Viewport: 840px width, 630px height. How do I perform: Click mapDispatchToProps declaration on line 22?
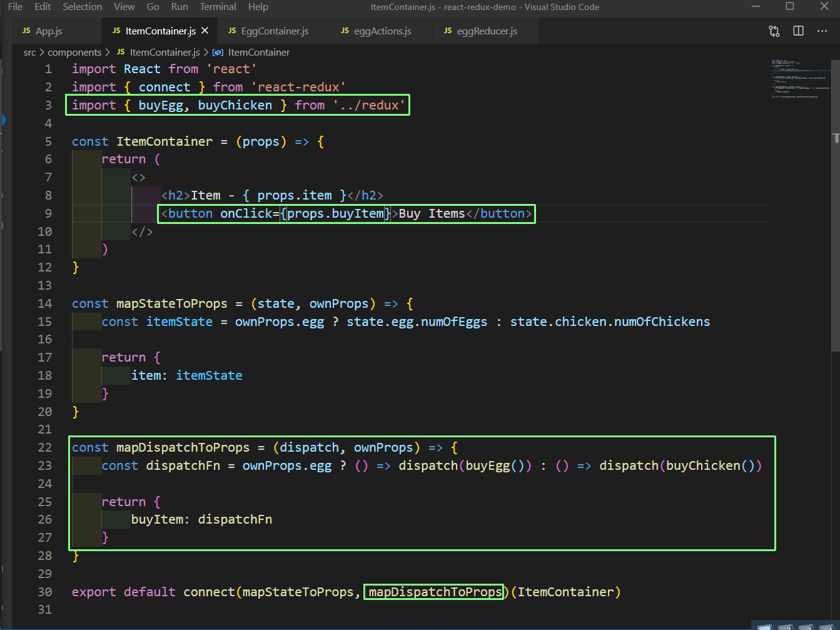(183, 447)
